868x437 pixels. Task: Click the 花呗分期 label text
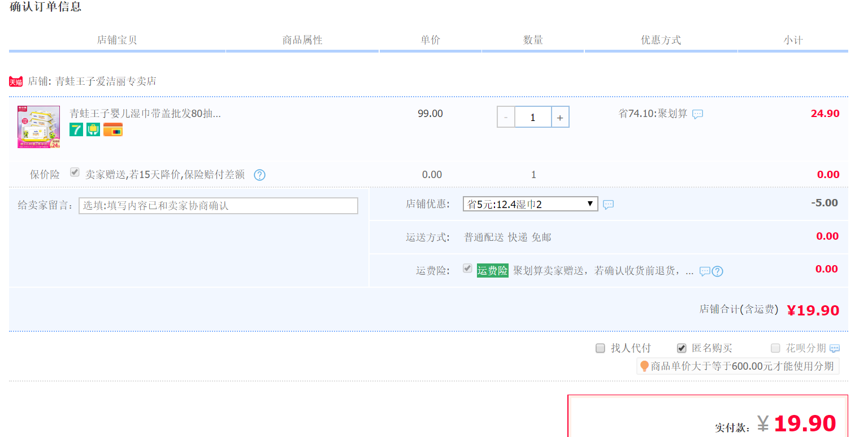point(806,348)
